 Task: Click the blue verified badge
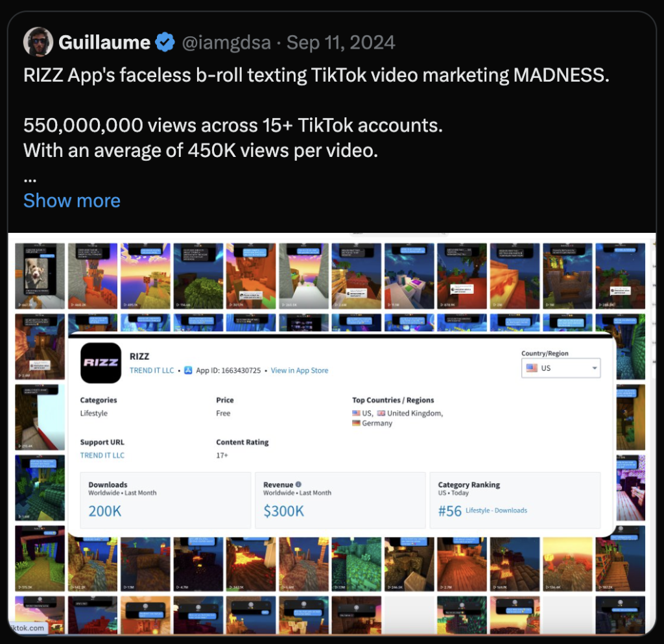tap(165, 42)
